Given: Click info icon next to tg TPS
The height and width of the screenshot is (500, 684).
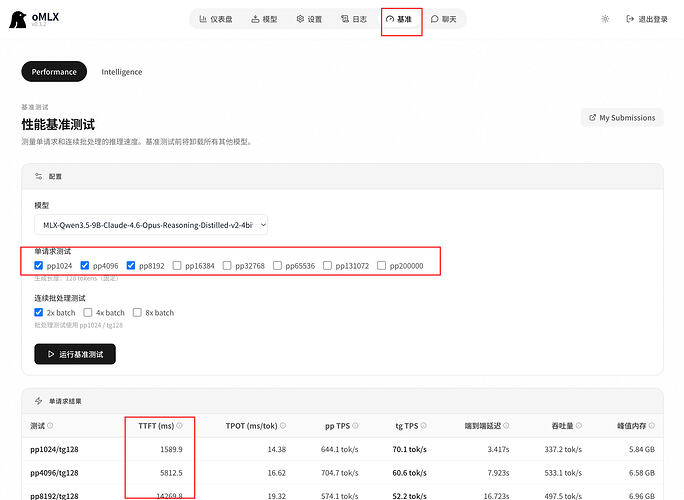Looking at the screenshot, I should (424, 425).
